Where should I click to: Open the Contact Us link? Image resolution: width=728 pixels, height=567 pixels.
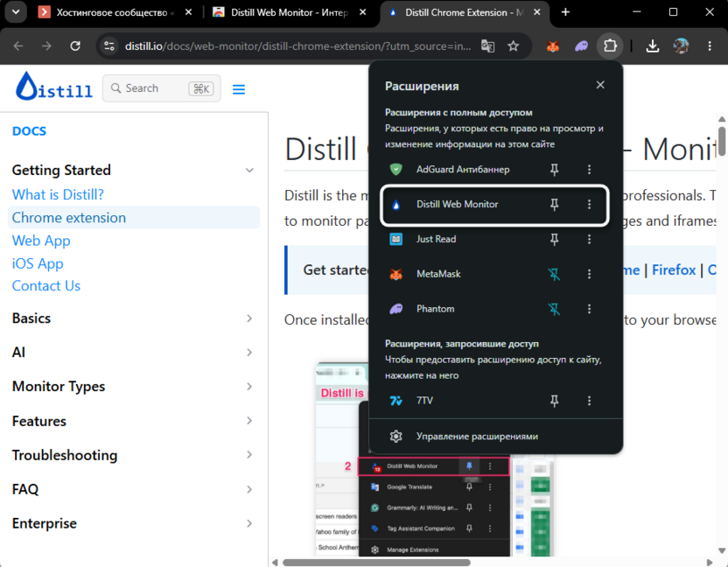pyautogui.click(x=46, y=286)
